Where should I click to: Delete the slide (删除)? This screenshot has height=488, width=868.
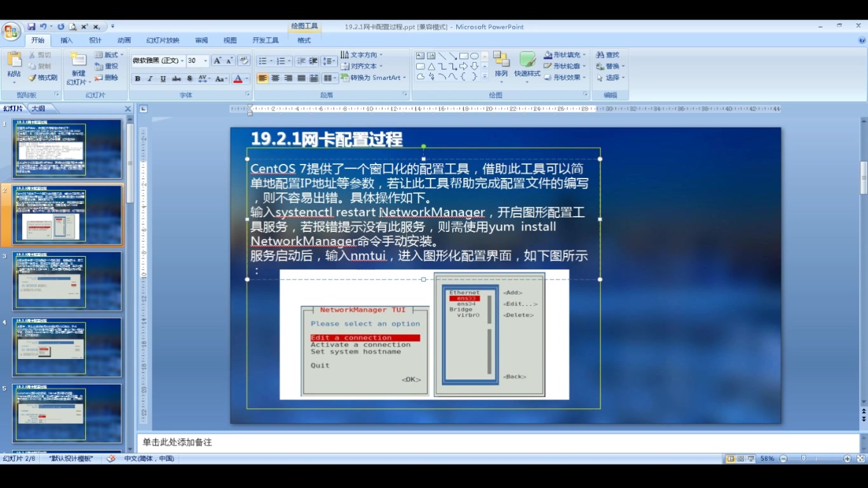107,78
